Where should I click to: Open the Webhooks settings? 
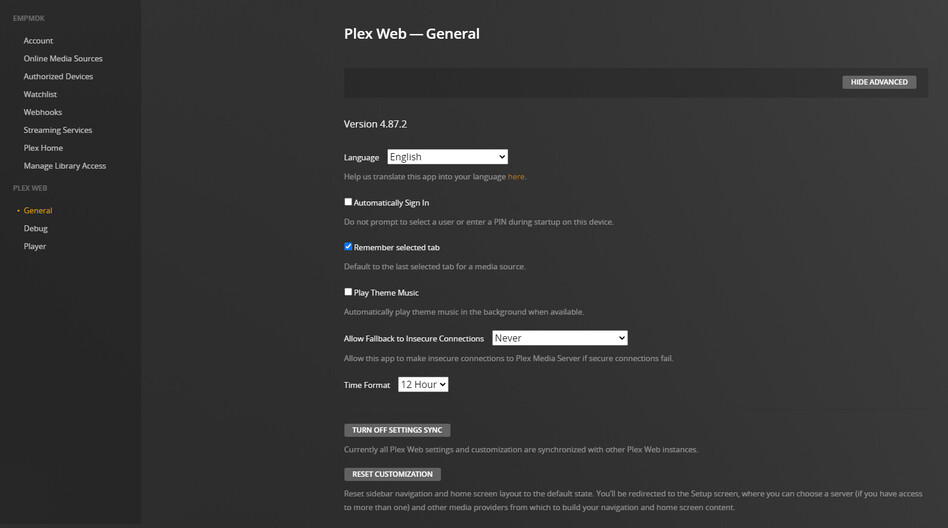coord(43,113)
